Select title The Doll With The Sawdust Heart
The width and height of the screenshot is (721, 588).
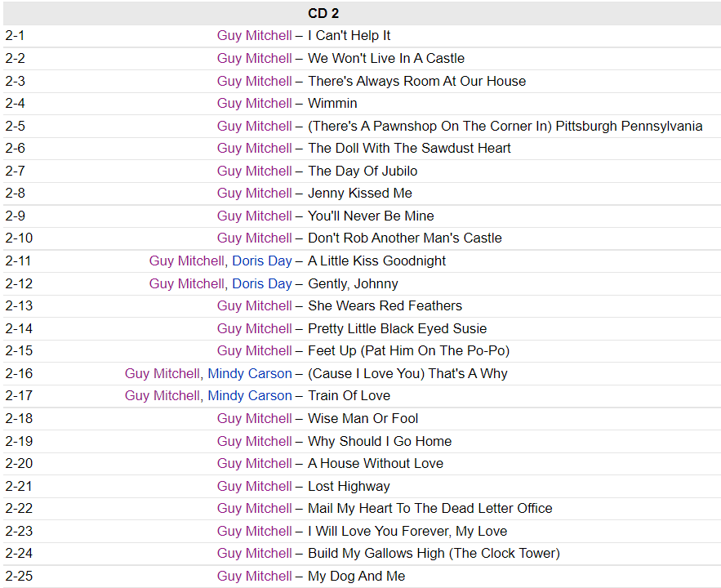(x=409, y=148)
